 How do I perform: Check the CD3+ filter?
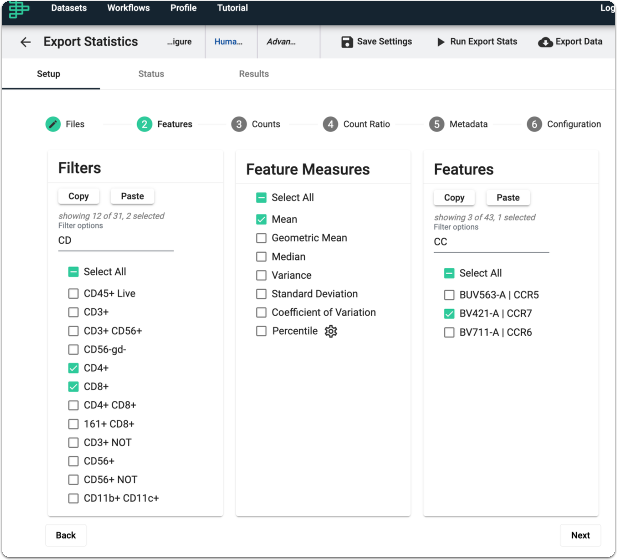click(x=73, y=312)
